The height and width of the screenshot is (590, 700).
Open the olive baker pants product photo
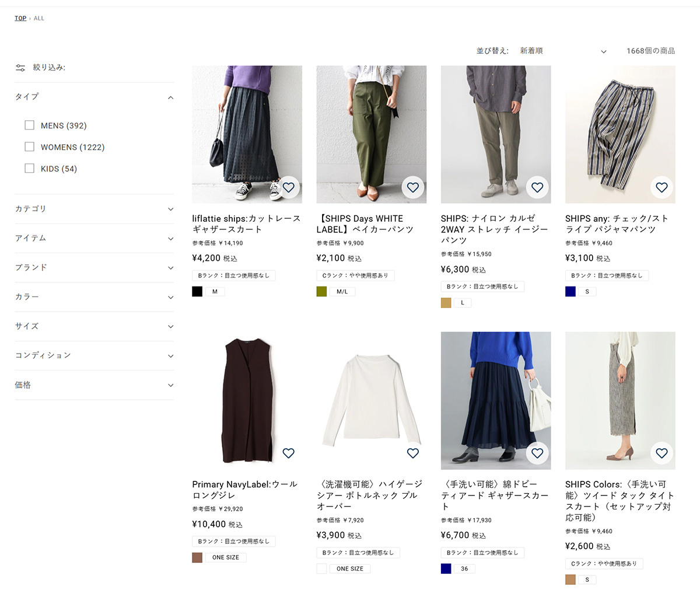point(371,134)
